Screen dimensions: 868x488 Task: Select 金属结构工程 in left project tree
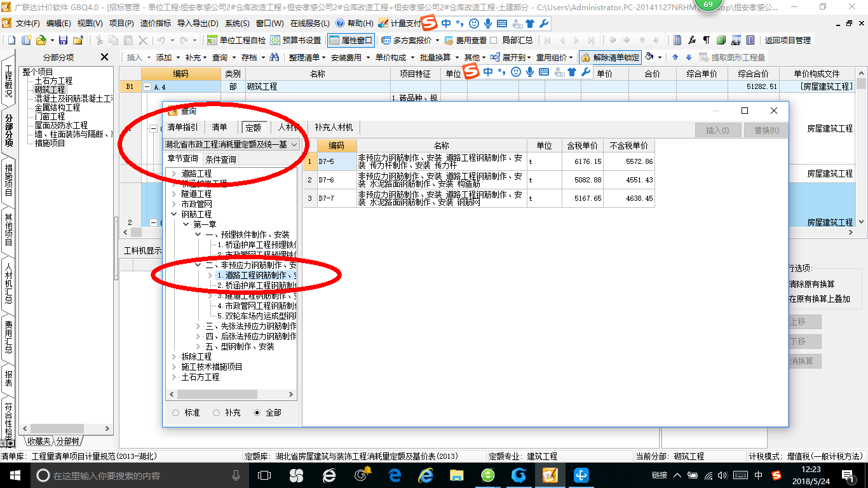pyautogui.click(x=57, y=108)
